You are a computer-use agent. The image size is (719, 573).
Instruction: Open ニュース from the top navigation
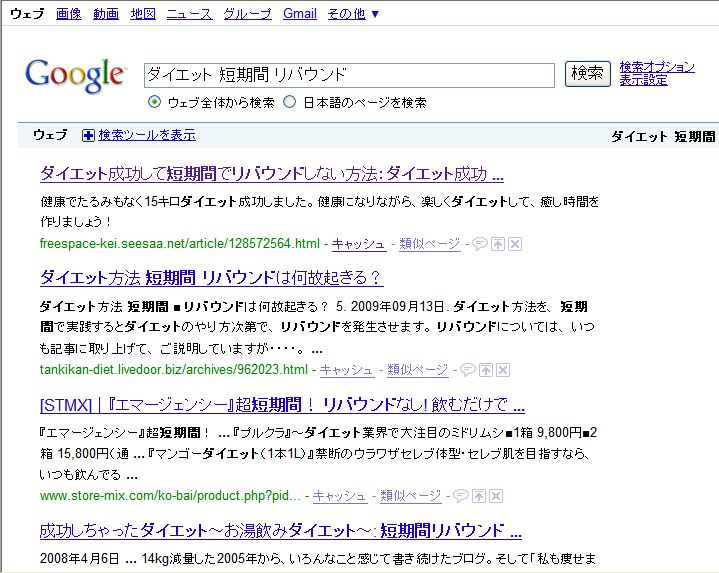(189, 14)
